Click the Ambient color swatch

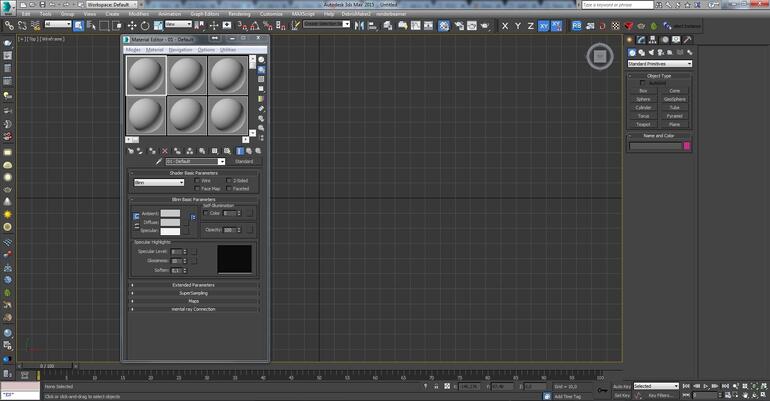170,213
